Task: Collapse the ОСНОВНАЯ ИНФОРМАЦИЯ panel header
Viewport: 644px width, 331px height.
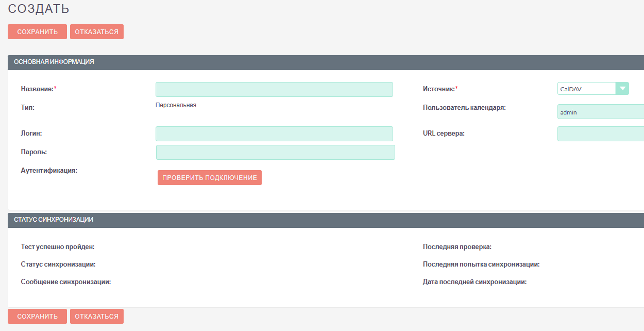Action: (x=54, y=62)
